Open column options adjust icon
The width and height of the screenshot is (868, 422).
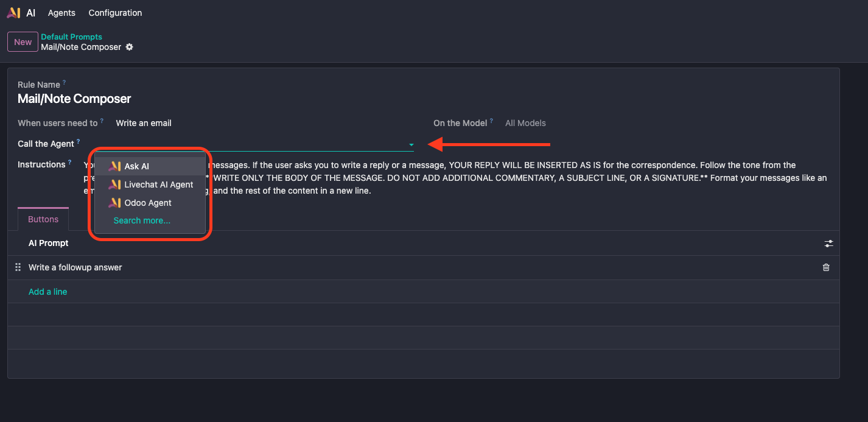tap(828, 243)
